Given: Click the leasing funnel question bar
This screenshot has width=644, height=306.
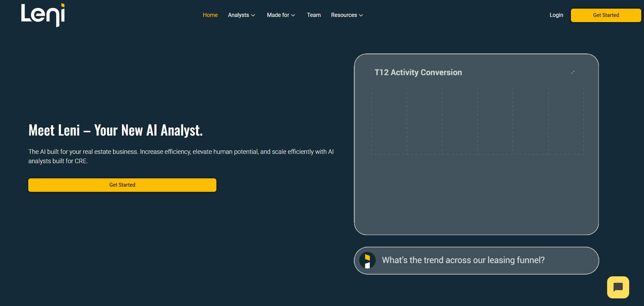Looking at the screenshot, I should 476,260.
